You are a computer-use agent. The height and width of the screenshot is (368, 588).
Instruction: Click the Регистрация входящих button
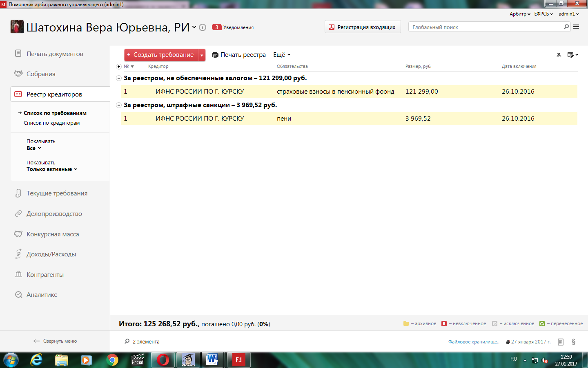click(362, 27)
